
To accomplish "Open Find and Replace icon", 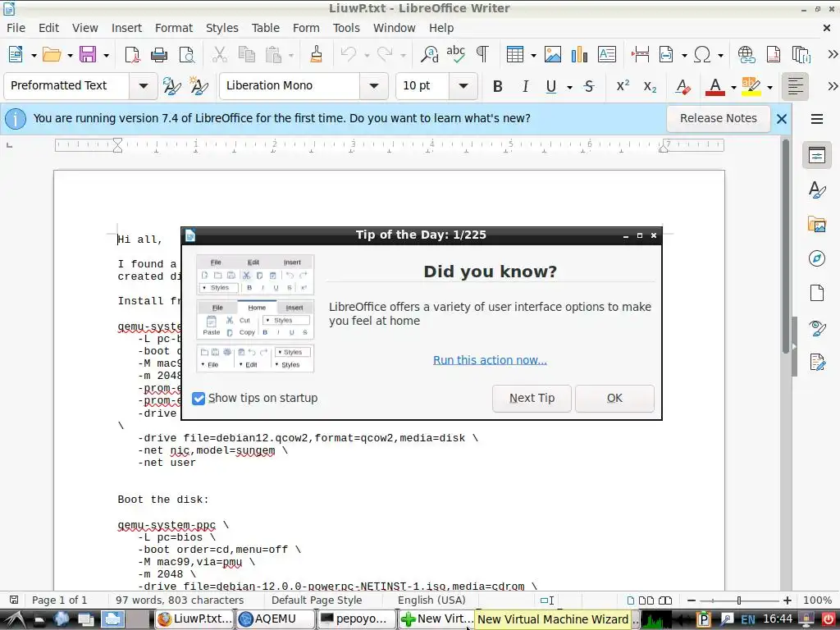I will [x=429, y=54].
